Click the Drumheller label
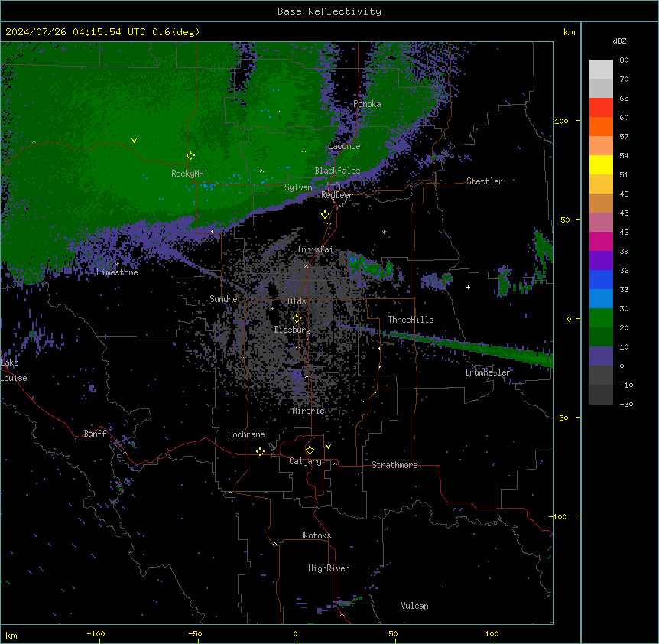The height and width of the screenshot is (644, 659). tap(488, 372)
